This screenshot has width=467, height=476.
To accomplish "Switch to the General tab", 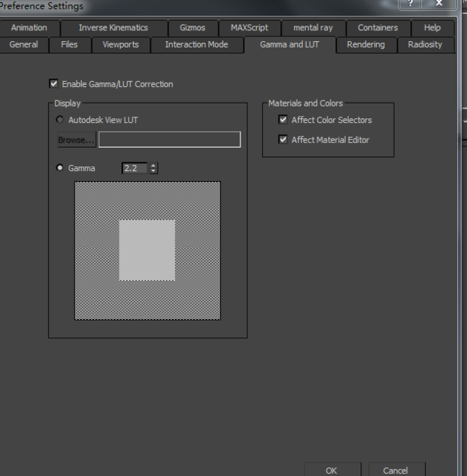I will coord(23,44).
